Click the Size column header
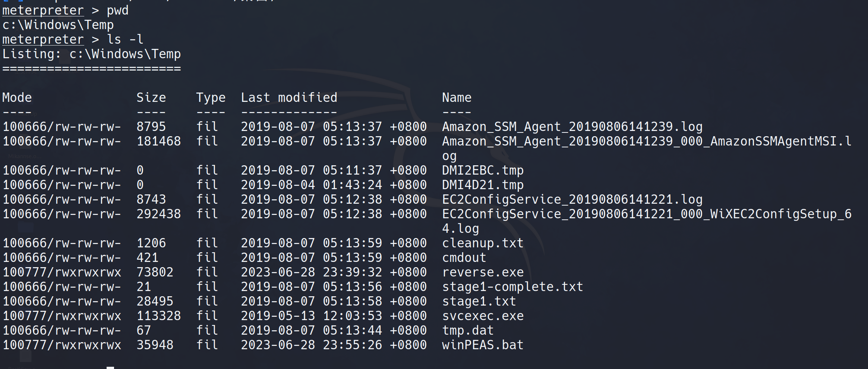868x369 pixels. (x=151, y=98)
